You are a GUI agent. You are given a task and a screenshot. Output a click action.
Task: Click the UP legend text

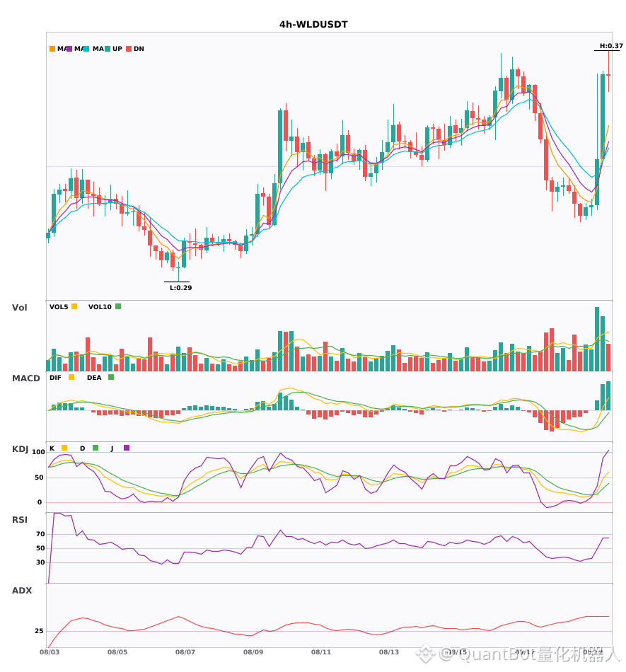point(117,49)
